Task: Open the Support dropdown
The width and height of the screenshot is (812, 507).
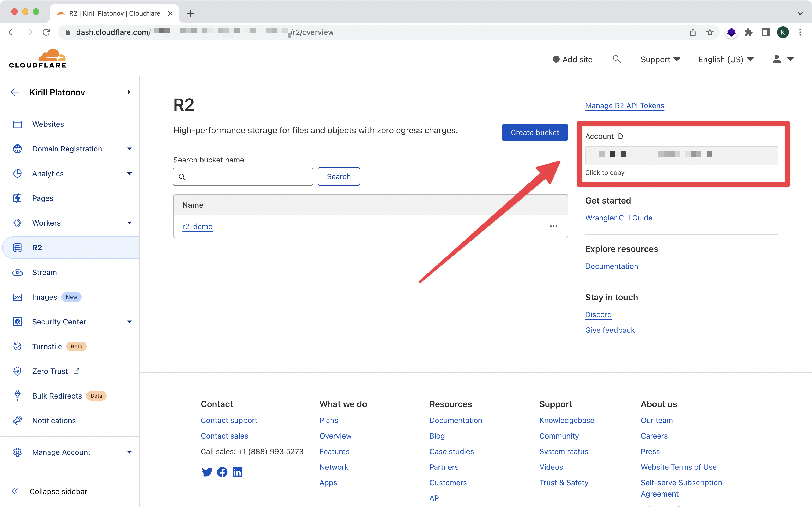Action: tap(660, 59)
